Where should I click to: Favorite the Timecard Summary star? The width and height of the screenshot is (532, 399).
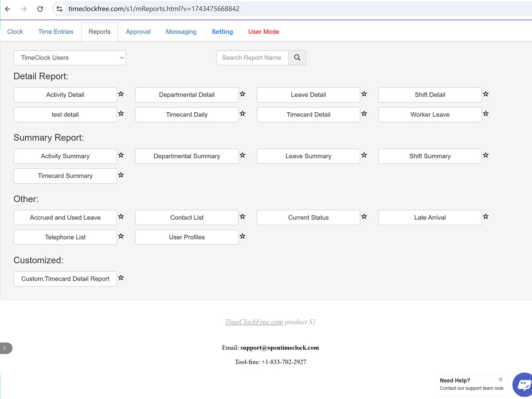click(121, 175)
